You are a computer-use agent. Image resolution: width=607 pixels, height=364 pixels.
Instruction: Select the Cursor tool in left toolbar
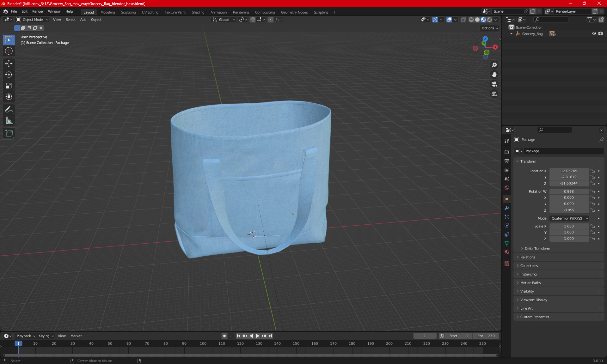click(9, 51)
